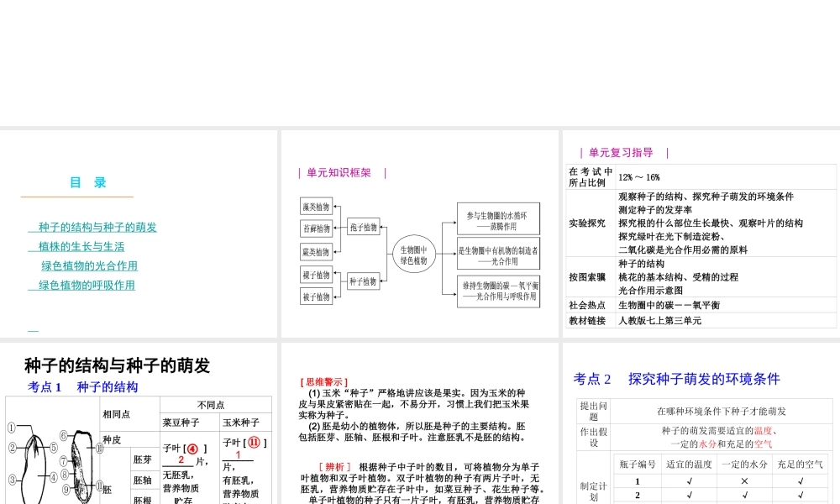Click the 苔藓植物 box in the diagram
The image size is (840, 504).
[x=316, y=228]
